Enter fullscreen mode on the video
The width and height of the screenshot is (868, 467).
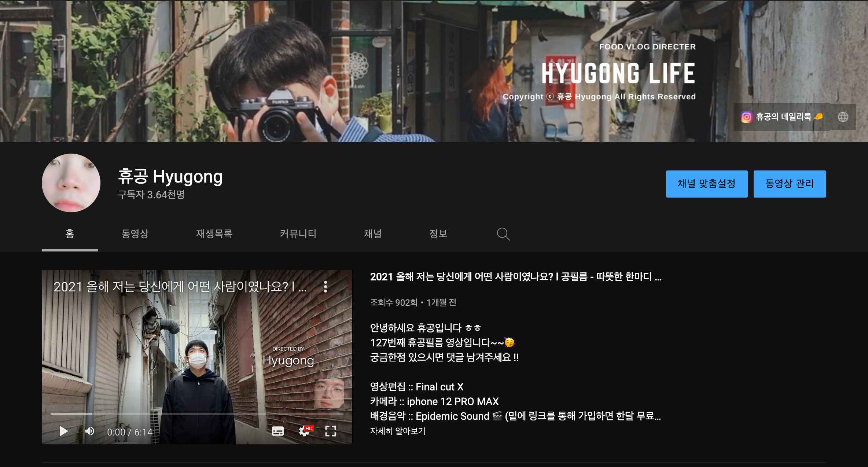(330, 431)
